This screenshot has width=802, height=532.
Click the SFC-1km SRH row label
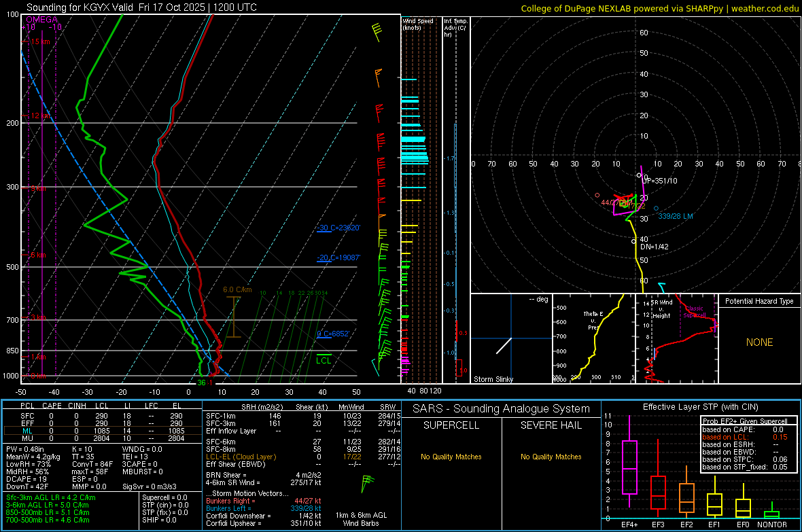coord(221,416)
